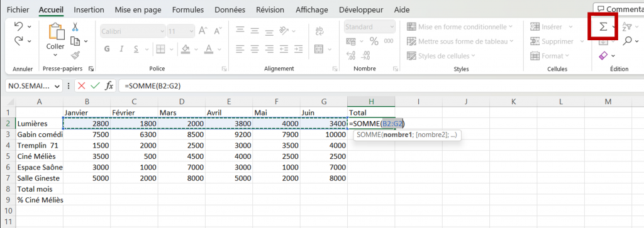Apply thousands separator 000 format
The width and height of the screenshot is (644, 228).
(x=389, y=41)
